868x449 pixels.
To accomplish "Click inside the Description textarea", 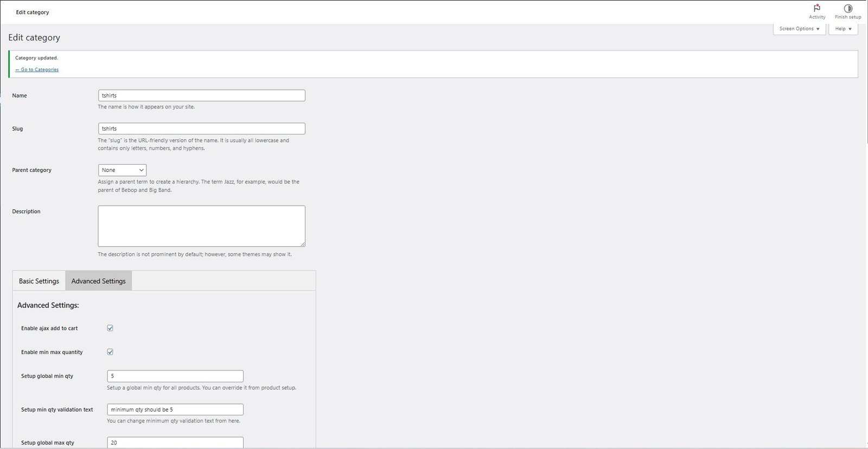I will [x=201, y=226].
